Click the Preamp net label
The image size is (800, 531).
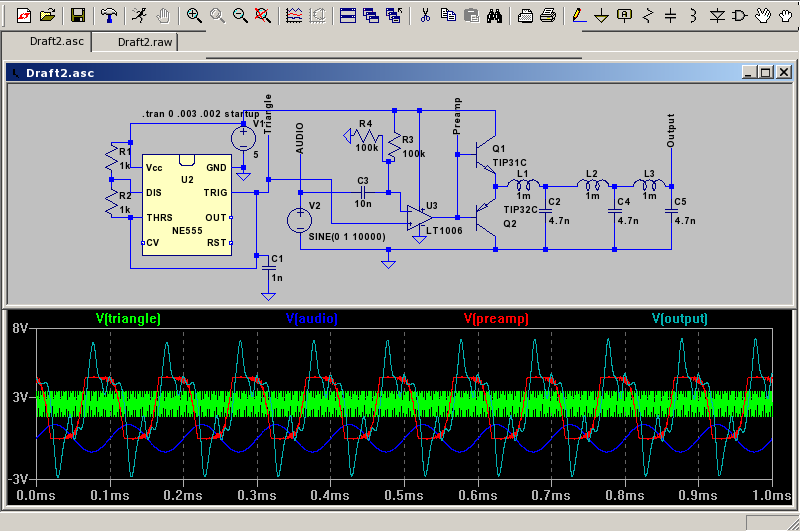pos(457,116)
